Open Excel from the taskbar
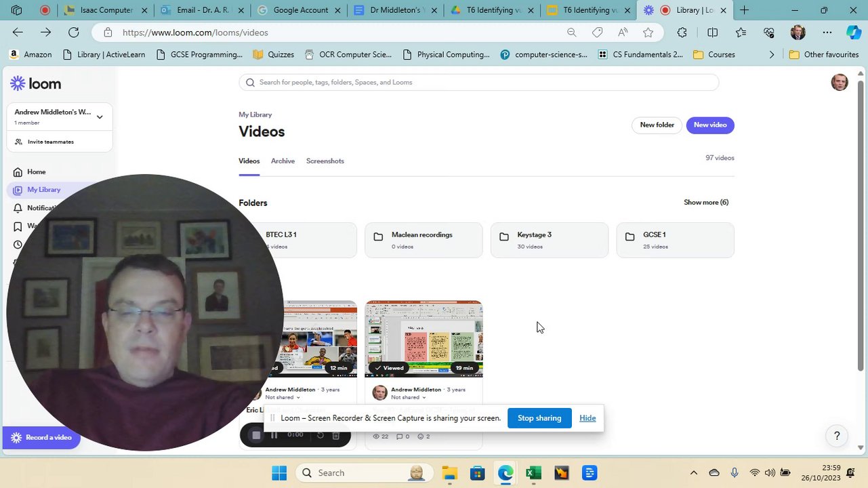The height and width of the screenshot is (488, 868). click(x=533, y=473)
